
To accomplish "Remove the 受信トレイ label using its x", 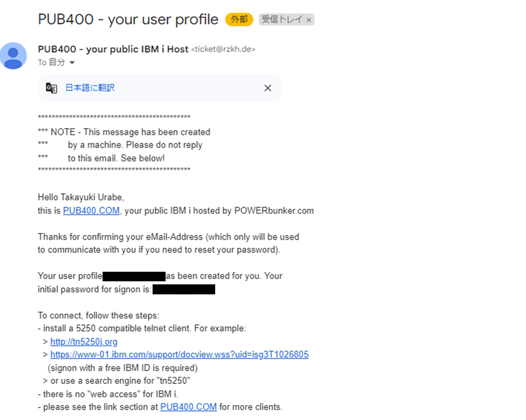I will pos(309,20).
